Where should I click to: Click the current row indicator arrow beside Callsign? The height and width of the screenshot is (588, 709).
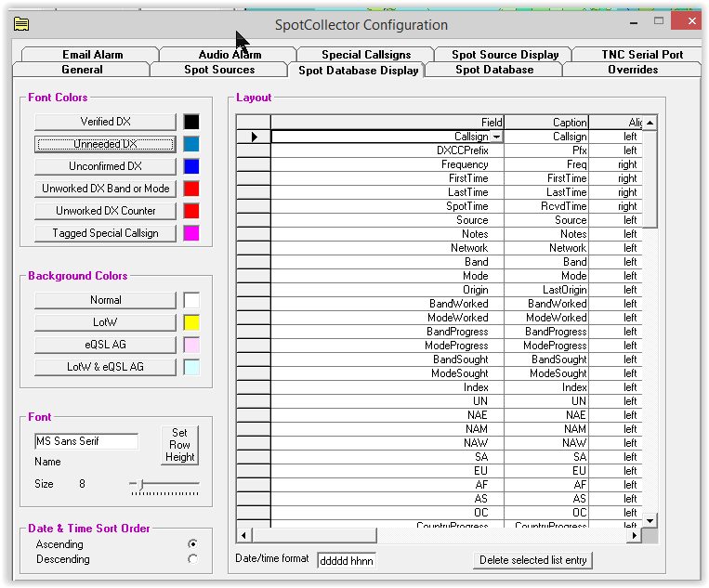tap(254, 137)
